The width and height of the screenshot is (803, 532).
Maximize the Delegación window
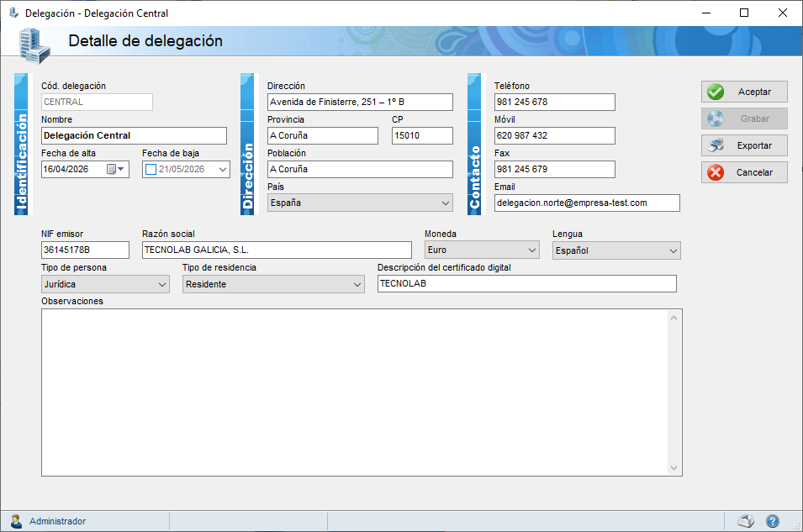(x=744, y=13)
